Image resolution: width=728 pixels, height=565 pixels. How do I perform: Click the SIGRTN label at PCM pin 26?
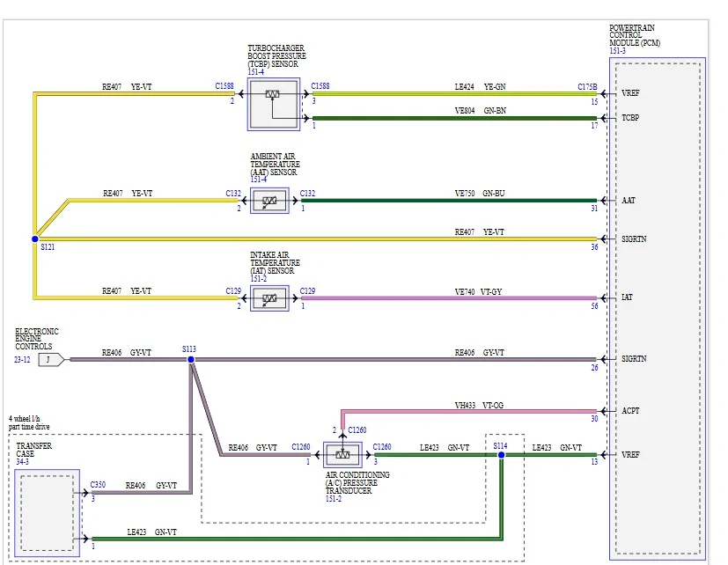click(x=634, y=359)
